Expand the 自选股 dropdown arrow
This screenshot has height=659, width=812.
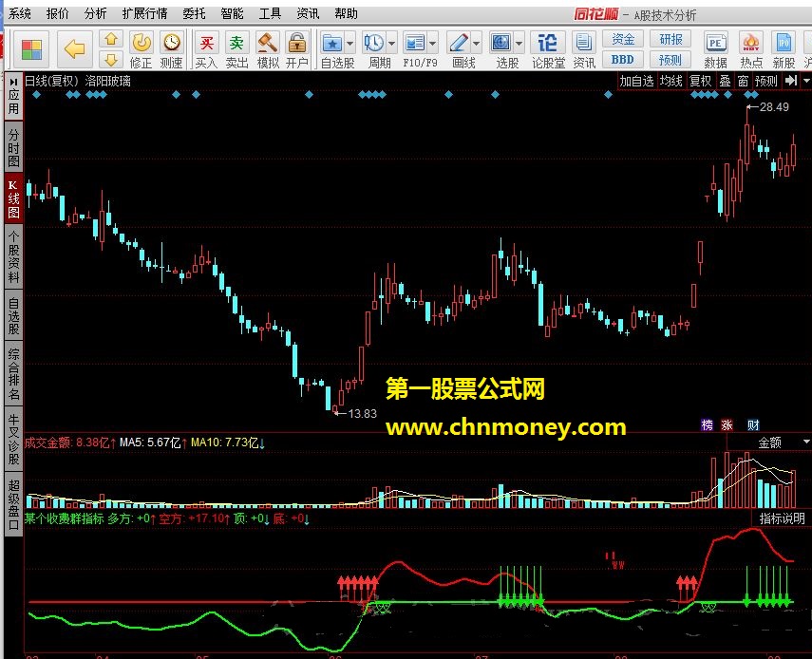pos(350,44)
